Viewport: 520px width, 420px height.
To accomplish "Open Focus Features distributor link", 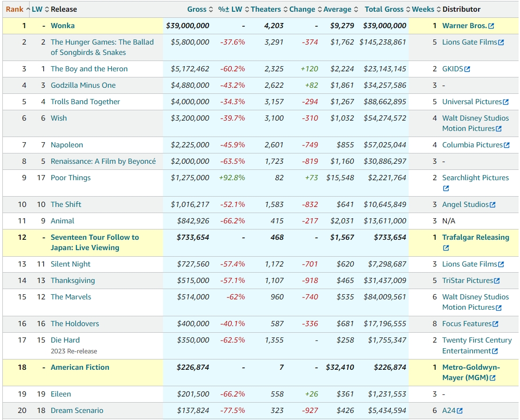I will [467, 324].
